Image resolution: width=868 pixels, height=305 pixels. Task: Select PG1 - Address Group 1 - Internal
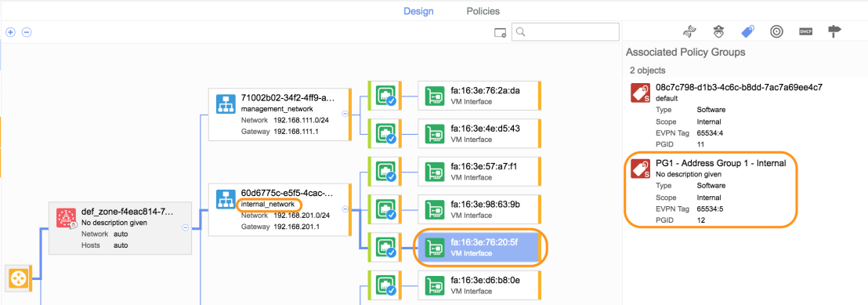[x=721, y=164]
